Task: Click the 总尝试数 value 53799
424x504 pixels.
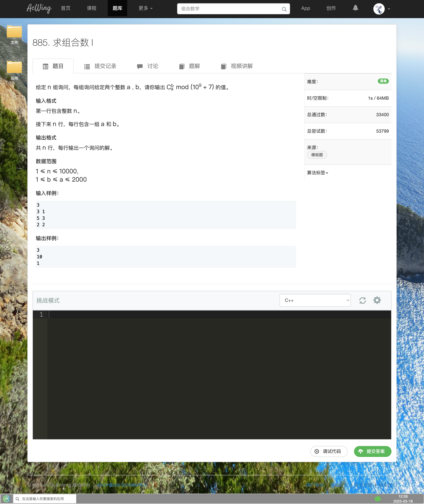Action: 382,131
